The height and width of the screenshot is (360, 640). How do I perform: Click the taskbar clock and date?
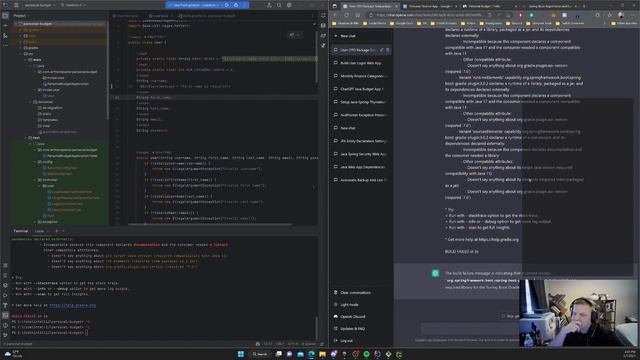(x=629, y=354)
